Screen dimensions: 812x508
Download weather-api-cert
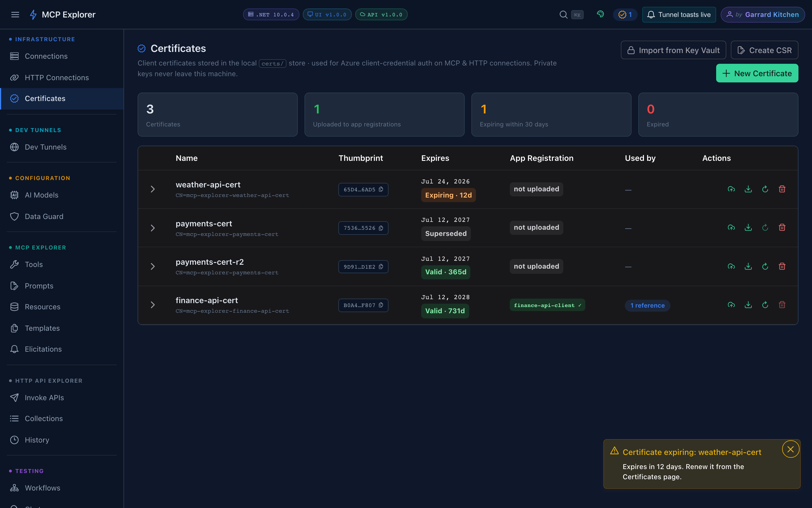(x=748, y=189)
